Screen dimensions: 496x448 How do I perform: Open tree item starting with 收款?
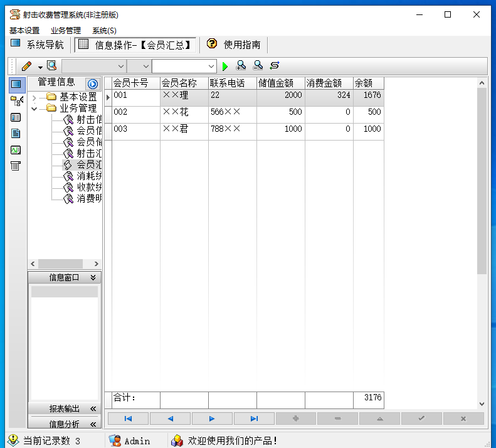tap(83, 187)
